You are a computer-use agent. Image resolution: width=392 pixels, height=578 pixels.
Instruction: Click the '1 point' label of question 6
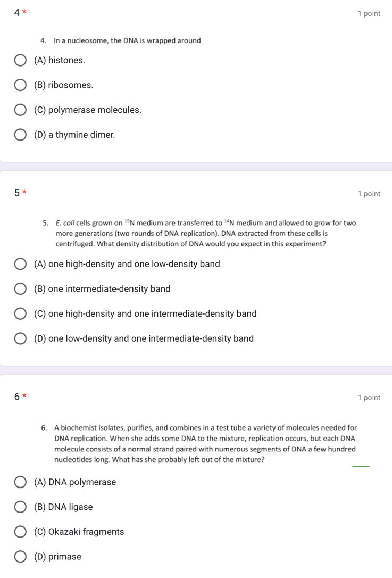(369, 398)
